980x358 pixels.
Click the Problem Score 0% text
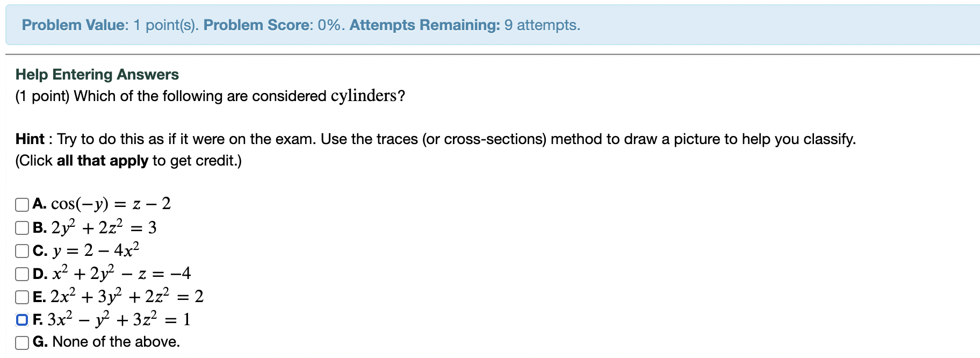tap(250, 25)
